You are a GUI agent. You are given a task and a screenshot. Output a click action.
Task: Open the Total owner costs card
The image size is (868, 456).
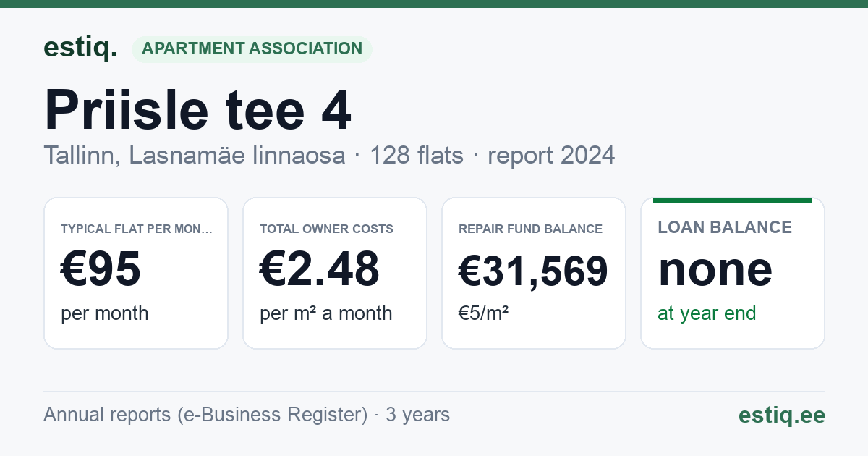pyautogui.click(x=335, y=273)
